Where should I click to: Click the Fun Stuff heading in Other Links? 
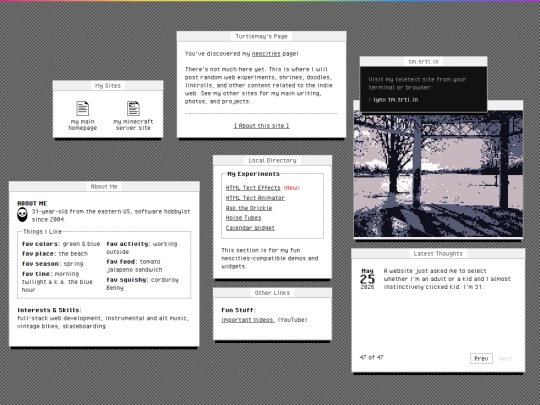[x=238, y=310]
